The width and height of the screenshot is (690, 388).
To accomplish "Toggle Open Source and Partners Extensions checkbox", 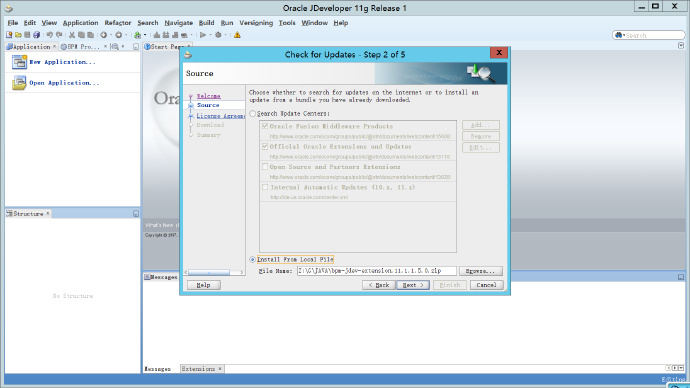I will (265, 167).
